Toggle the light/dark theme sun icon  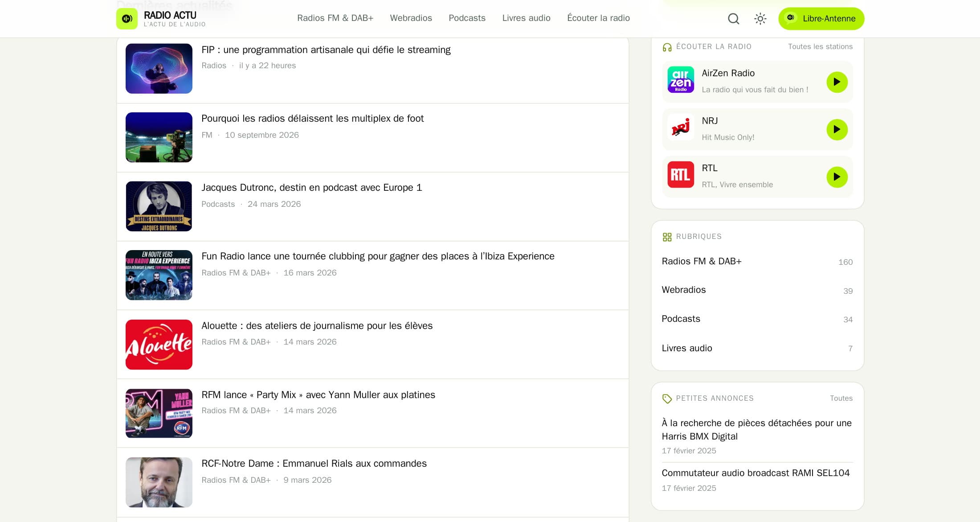(x=760, y=19)
